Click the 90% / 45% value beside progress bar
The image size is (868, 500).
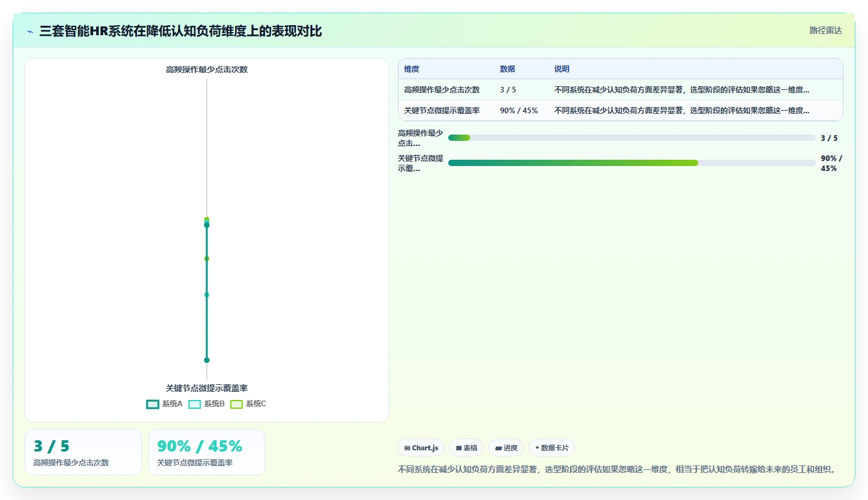[x=832, y=164]
